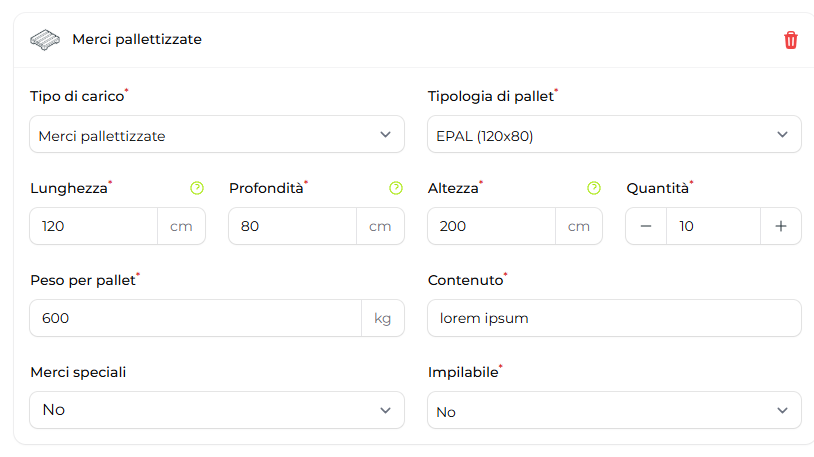The height and width of the screenshot is (457, 814).
Task: Click the cm unit label in Altezza field
Action: coord(579,226)
